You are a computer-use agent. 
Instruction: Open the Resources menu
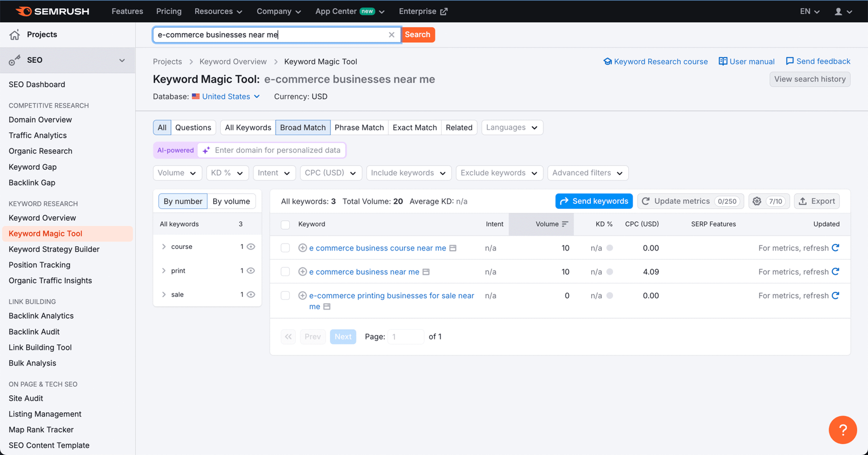[x=218, y=11]
